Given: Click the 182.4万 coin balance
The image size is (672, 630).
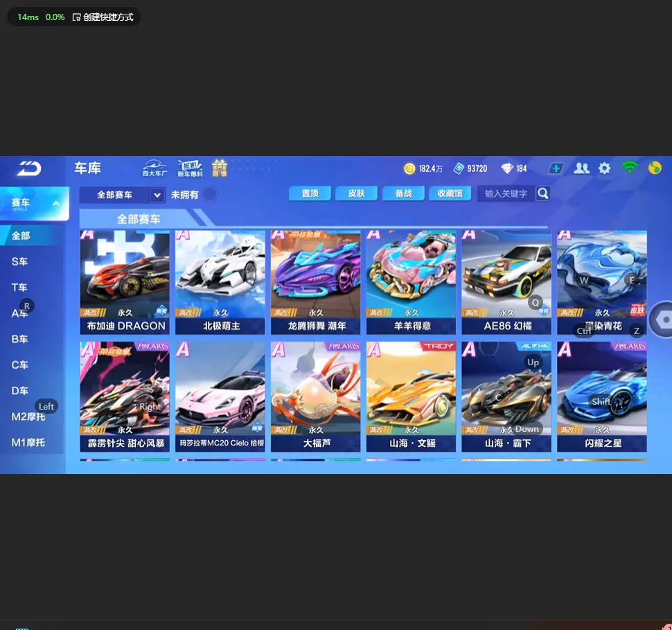Looking at the screenshot, I should [431, 168].
